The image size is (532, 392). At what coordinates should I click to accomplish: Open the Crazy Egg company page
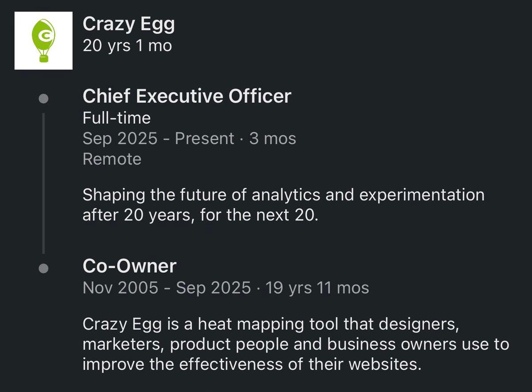tap(129, 24)
